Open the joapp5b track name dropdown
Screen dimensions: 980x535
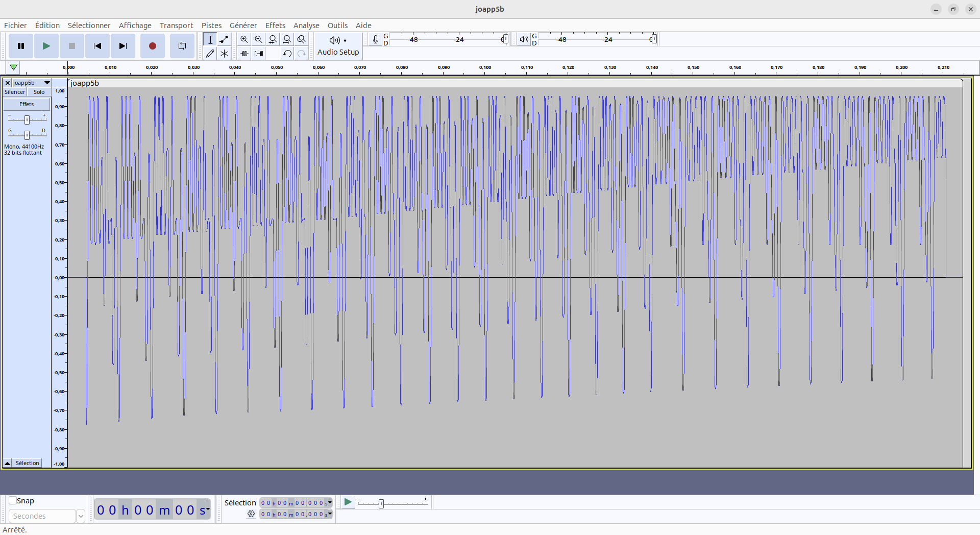point(47,83)
